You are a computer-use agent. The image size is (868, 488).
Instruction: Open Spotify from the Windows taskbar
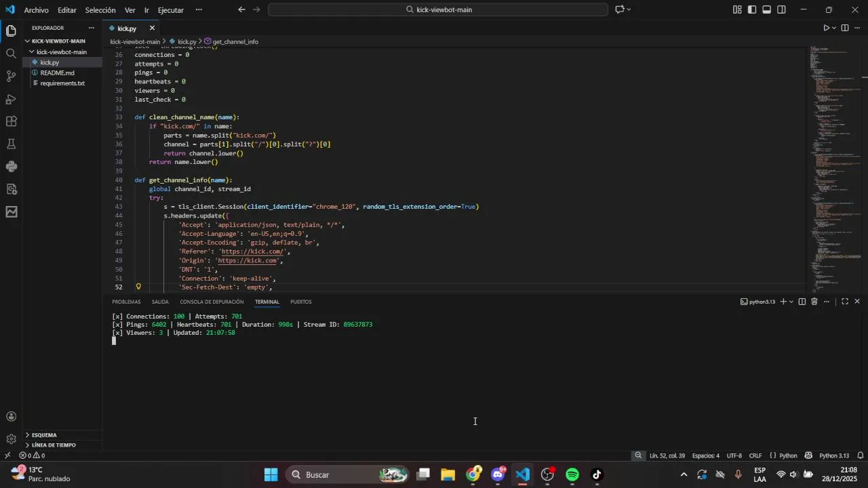(572, 474)
